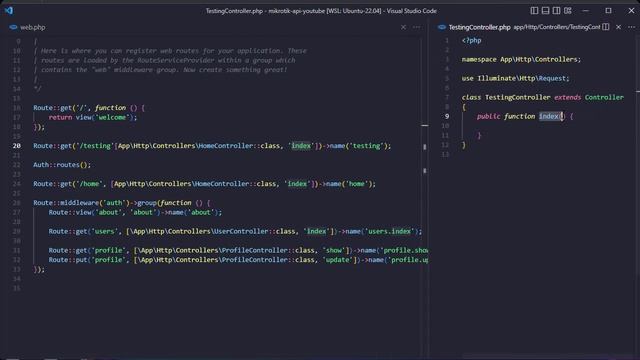This screenshot has height=360, width=640.
Task: Click the app/Http/Controllers path label
Action: (x=557, y=27)
